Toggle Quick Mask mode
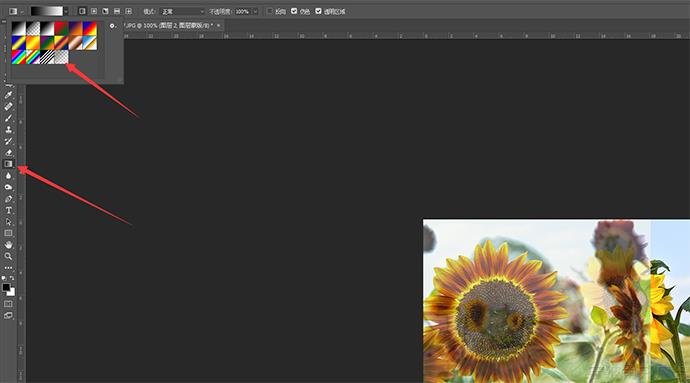 (8, 304)
